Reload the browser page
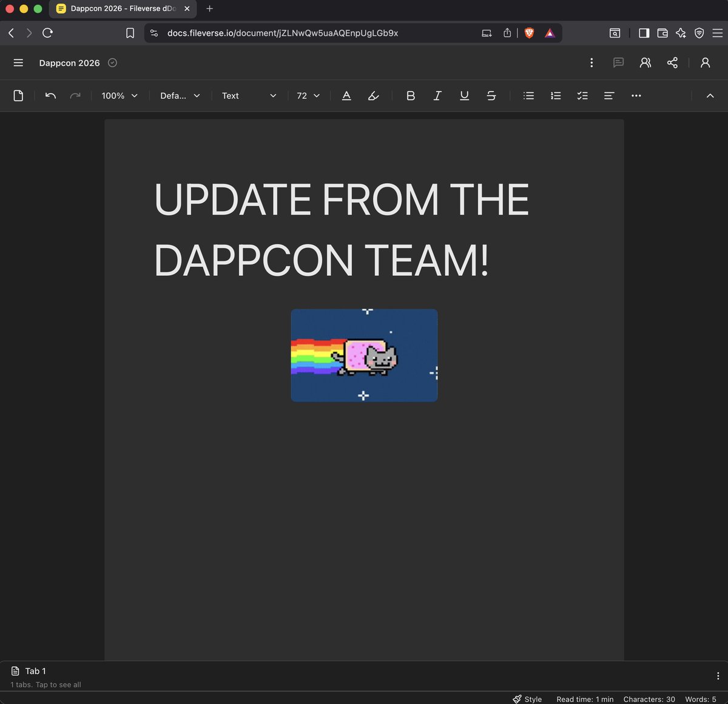Screen dimensions: 728x704 (47, 33)
